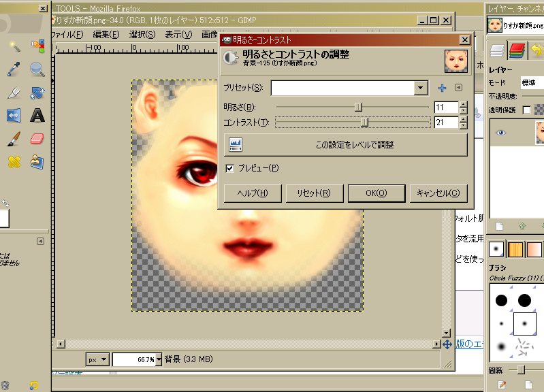Click the new layer icon in layers panel

tap(499, 227)
